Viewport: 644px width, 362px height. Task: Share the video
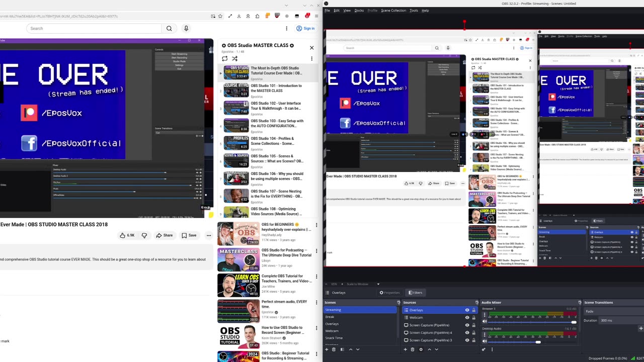coord(164,235)
